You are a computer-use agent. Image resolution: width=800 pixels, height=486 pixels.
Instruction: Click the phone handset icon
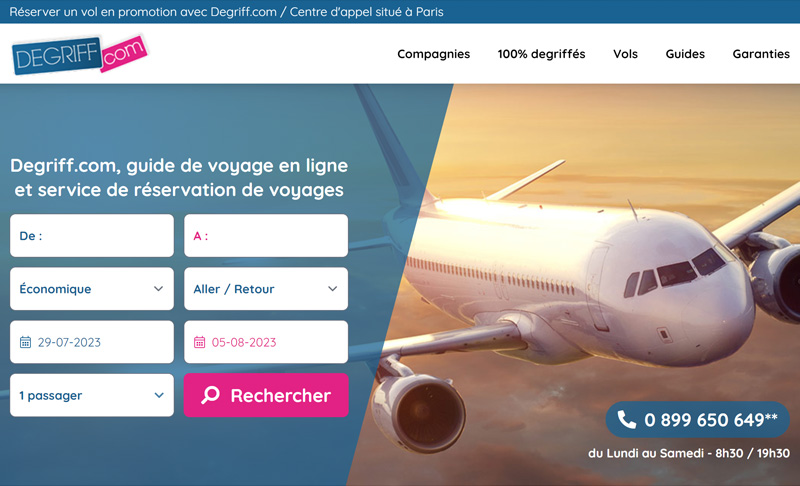click(x=627, y=420)
